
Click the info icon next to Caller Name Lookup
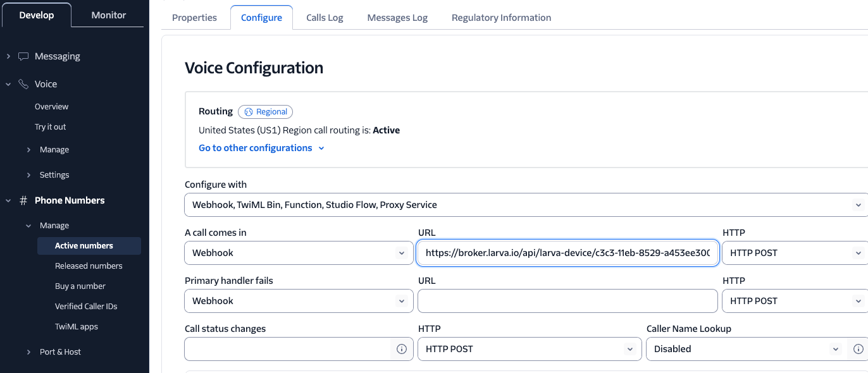859,349
